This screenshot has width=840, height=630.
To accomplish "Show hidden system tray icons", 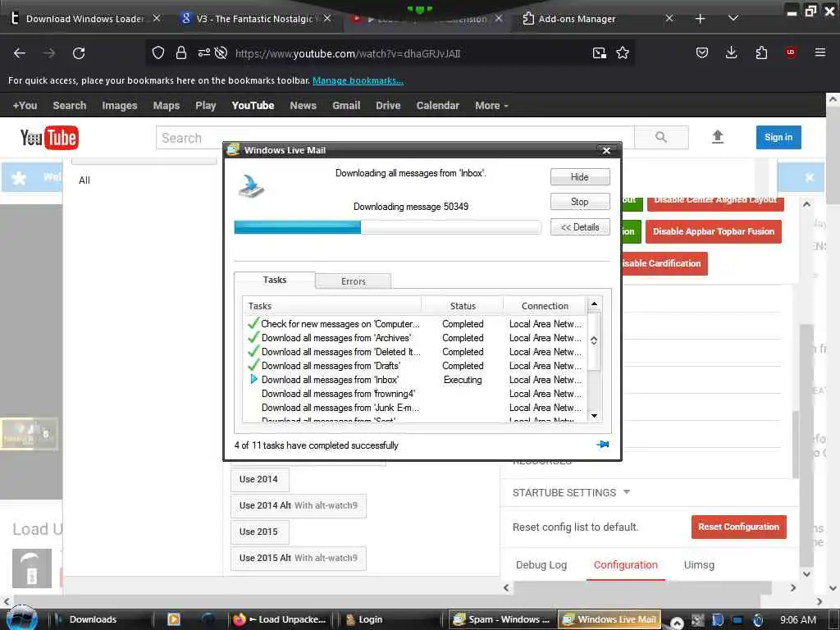I will click(x=677, y=623).
